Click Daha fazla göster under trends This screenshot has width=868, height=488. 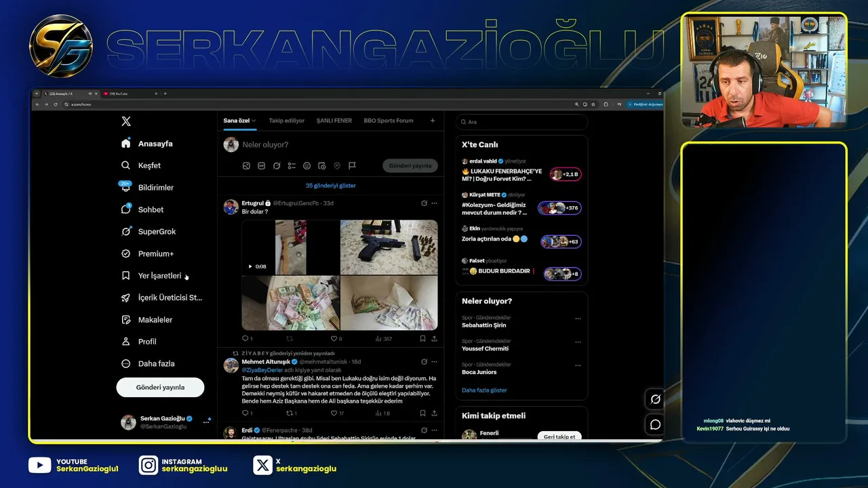point(484,390)
